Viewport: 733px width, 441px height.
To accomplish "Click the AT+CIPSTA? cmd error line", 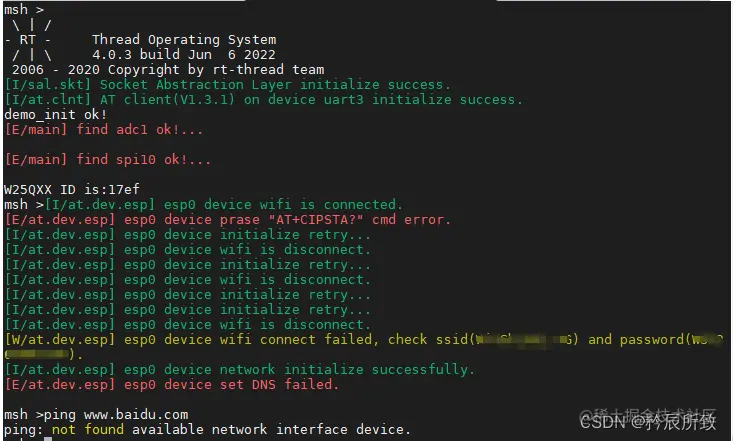I will point(228,219).
